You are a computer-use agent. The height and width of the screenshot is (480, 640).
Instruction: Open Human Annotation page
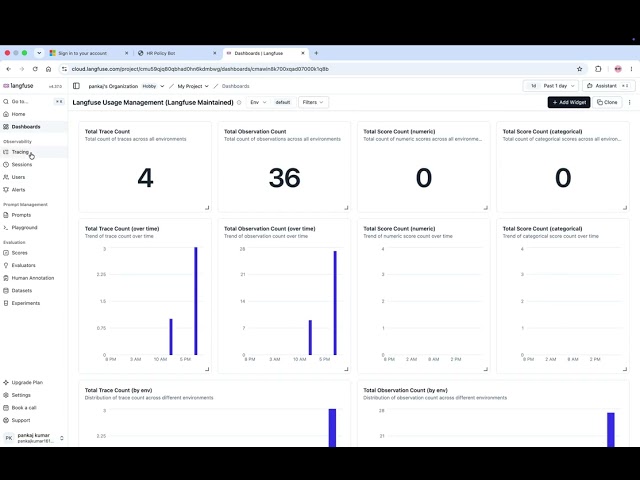click(x=33, y=278)
